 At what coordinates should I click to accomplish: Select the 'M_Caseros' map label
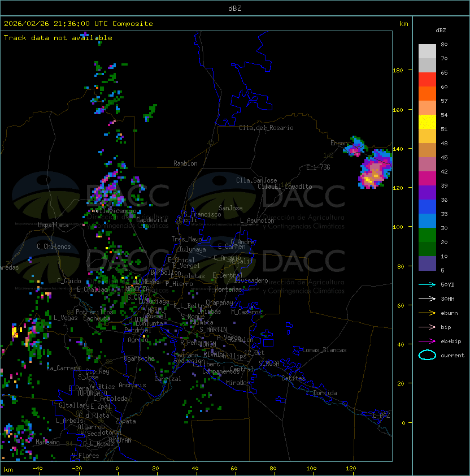pyautogui.click(x=246, y=312)
